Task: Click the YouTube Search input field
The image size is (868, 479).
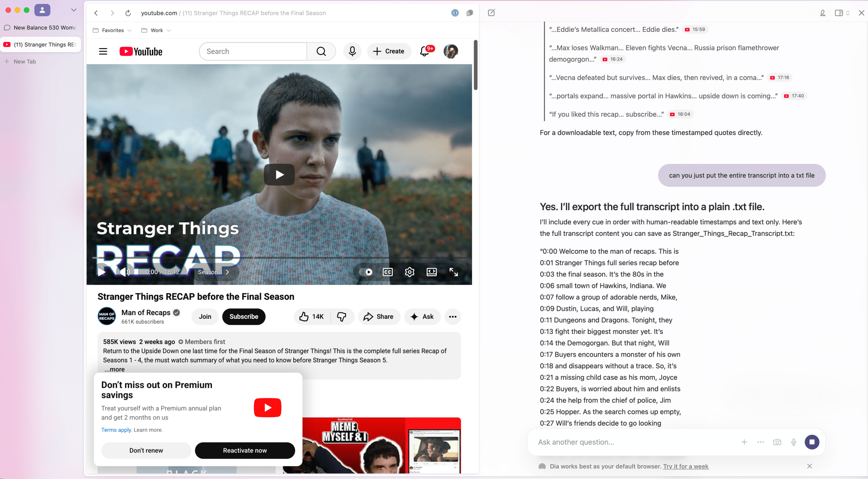Action: pyautogui.click(x=253, y=51)
